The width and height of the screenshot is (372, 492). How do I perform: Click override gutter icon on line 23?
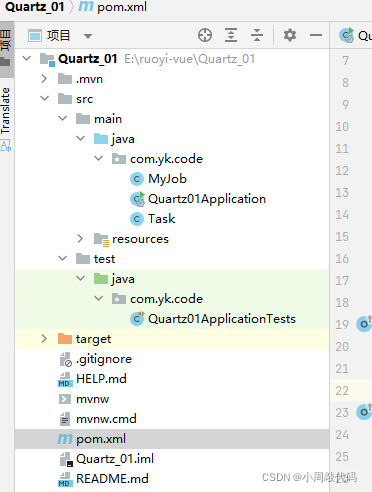pos(364,412)
